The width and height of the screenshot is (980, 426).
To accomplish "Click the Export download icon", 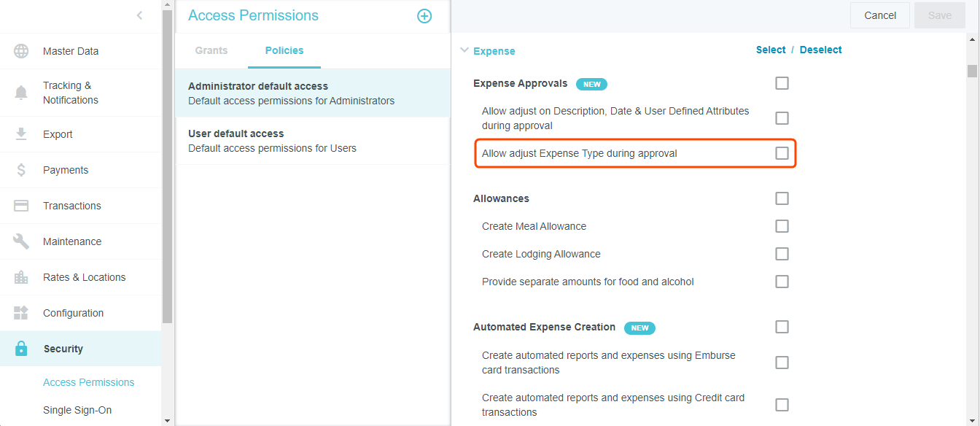I will pyautogui.click(x=21, y=134).
